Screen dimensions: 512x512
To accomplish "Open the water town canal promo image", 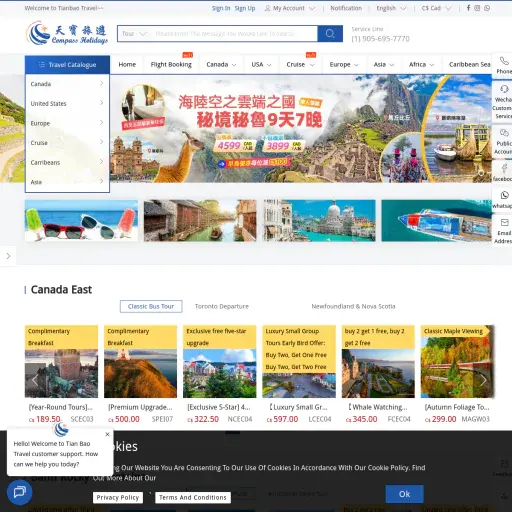I will 200,220.
